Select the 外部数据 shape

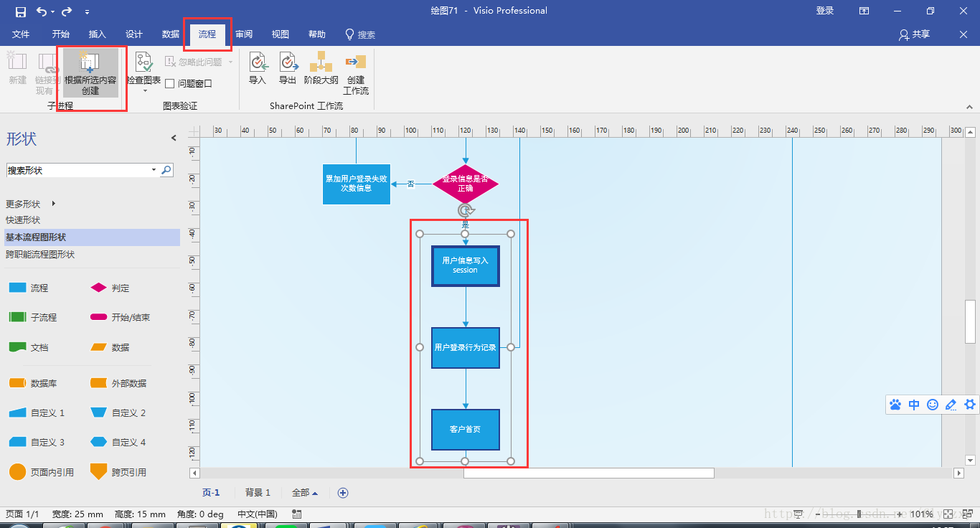pyautogui.click(x=118, y=383)
